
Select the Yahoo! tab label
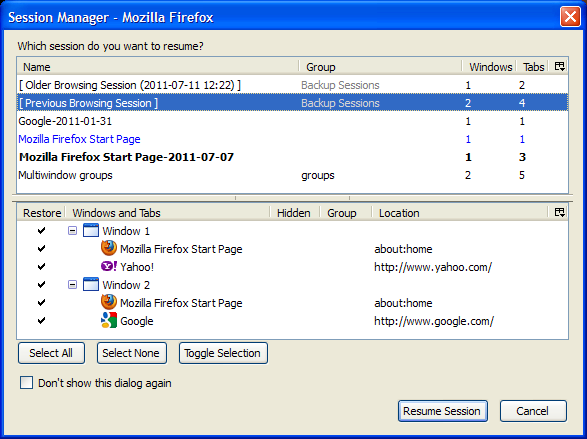tap(137, 267)
